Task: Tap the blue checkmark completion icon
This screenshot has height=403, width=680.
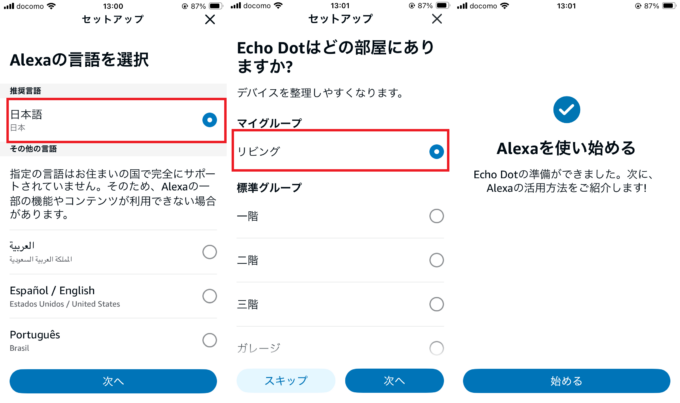Action: [566, 109]
